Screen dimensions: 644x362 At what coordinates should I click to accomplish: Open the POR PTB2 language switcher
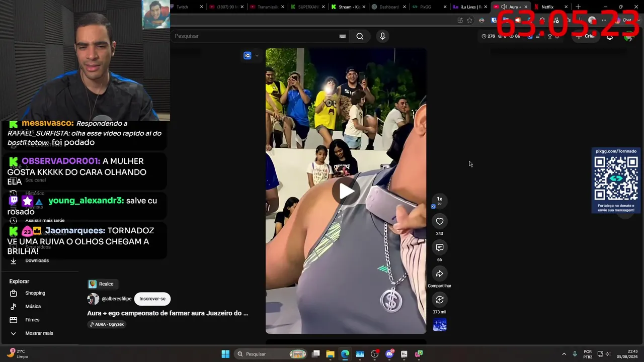point(588,354)
